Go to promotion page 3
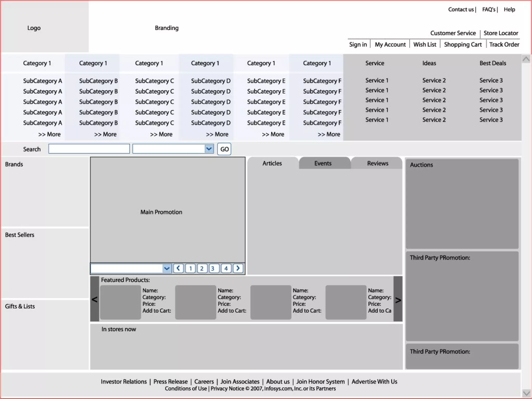The image size is (532, 399). coord(213,268)
